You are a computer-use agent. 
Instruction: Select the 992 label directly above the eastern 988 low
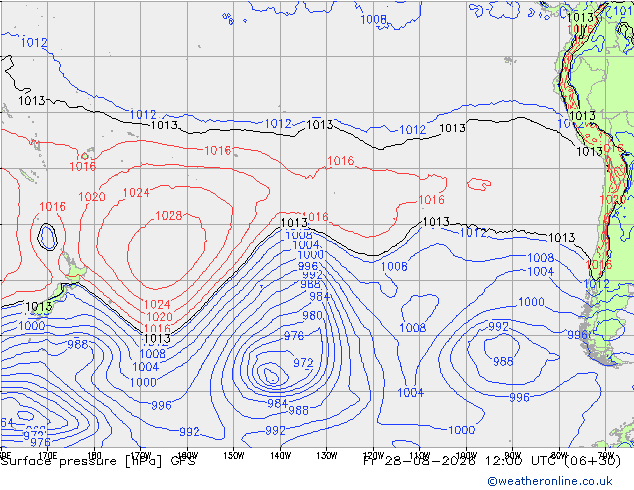click(x=498, y=326)
